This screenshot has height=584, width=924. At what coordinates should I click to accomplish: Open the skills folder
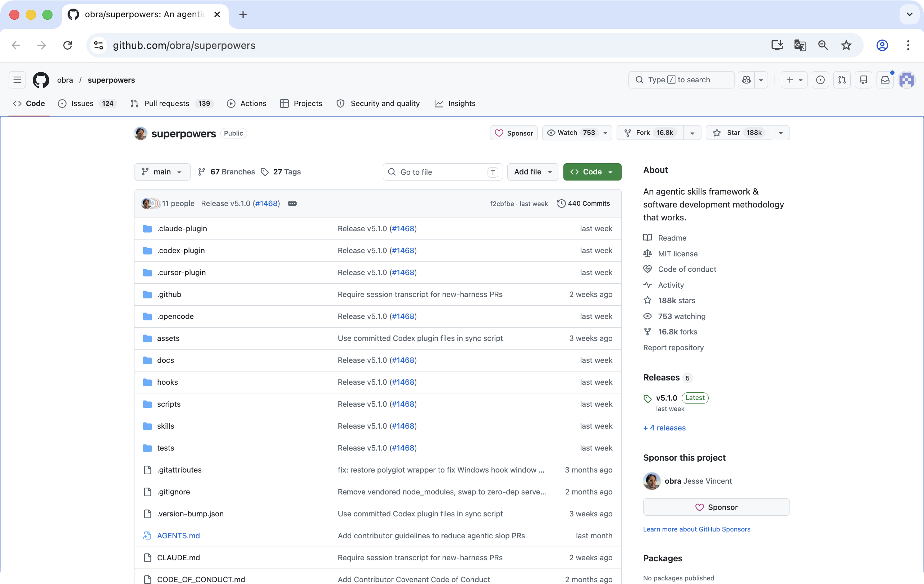click(x=165, y=426)
